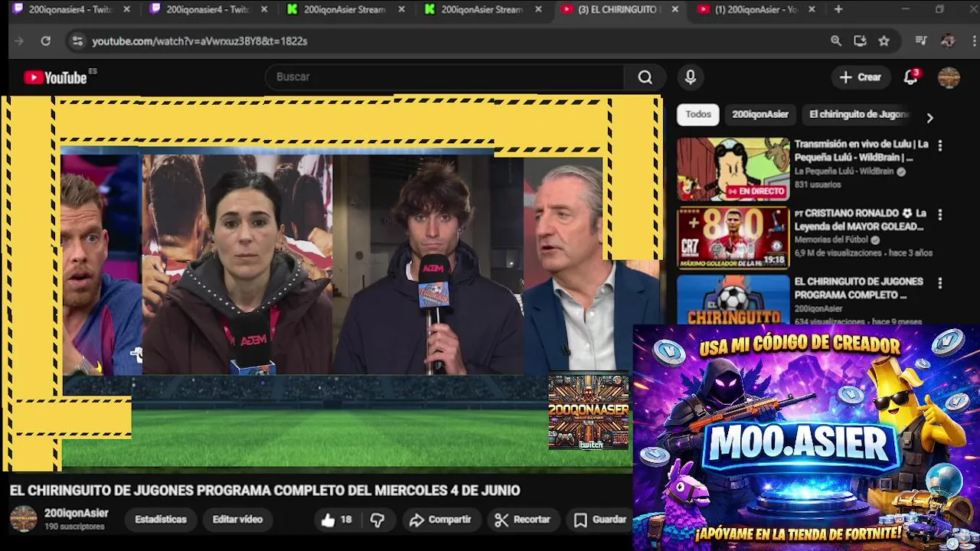
Task: Select the 200iqonAsier filter chip
Action: 759,114
